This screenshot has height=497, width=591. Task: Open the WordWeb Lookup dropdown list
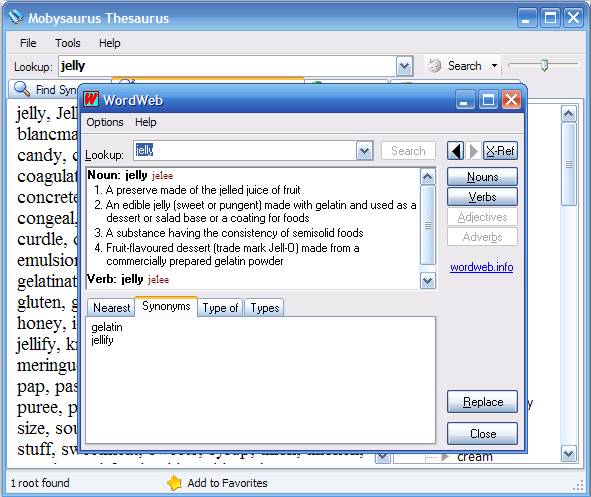click(x=364, y=151)
